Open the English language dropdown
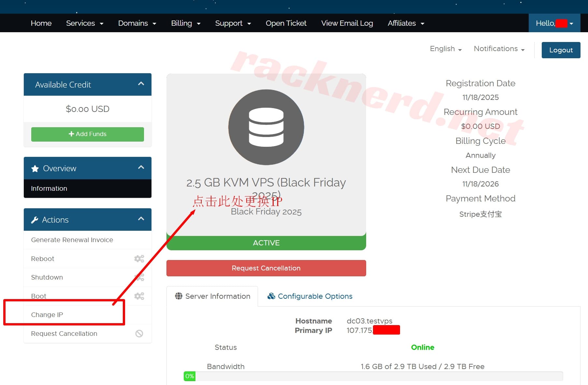Image resolution: width=588 pixels, height=385 pixels. [x=445, y=49]
